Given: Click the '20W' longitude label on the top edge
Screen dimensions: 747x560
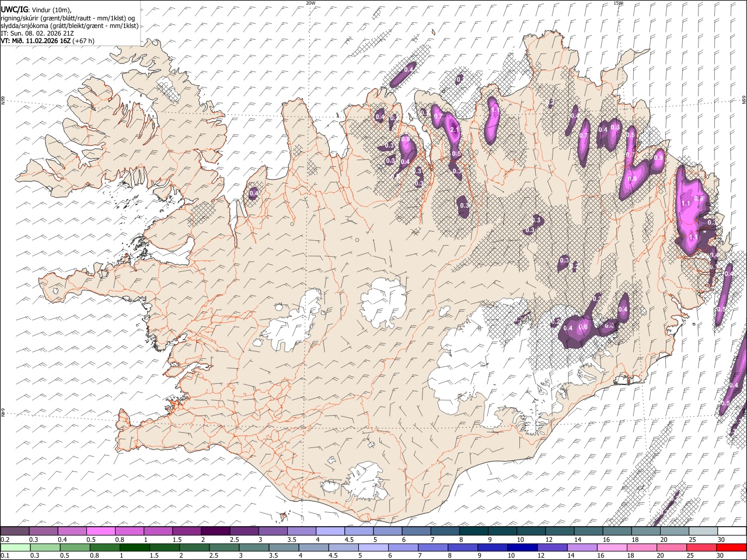Looking at the screenshot, I should pyautogui.click(x=310, y=3).
